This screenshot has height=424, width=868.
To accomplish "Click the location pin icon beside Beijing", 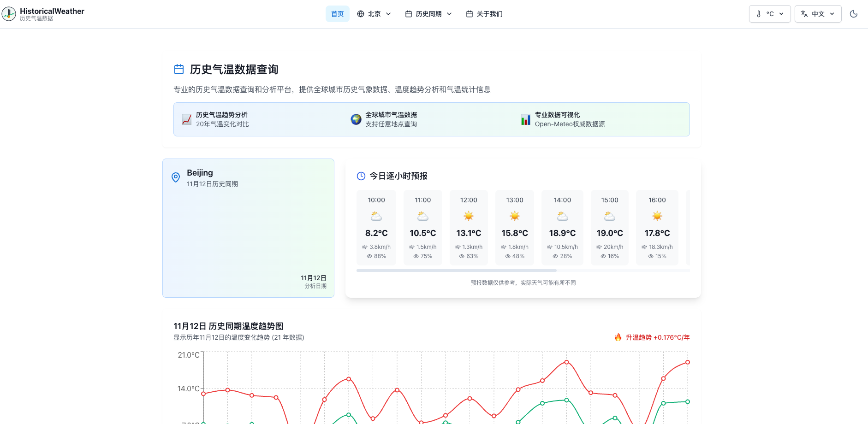I will (x=175, y=177).
